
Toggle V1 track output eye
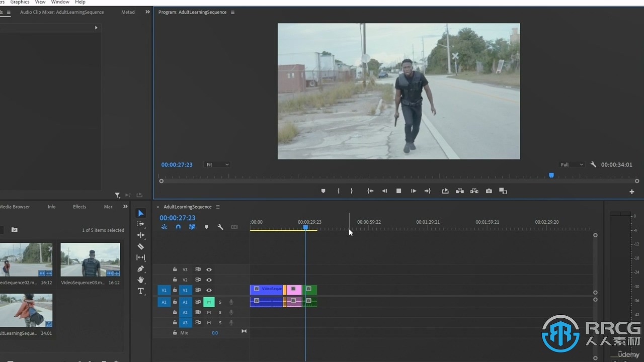pyautogui.click(x=209, y=290)
